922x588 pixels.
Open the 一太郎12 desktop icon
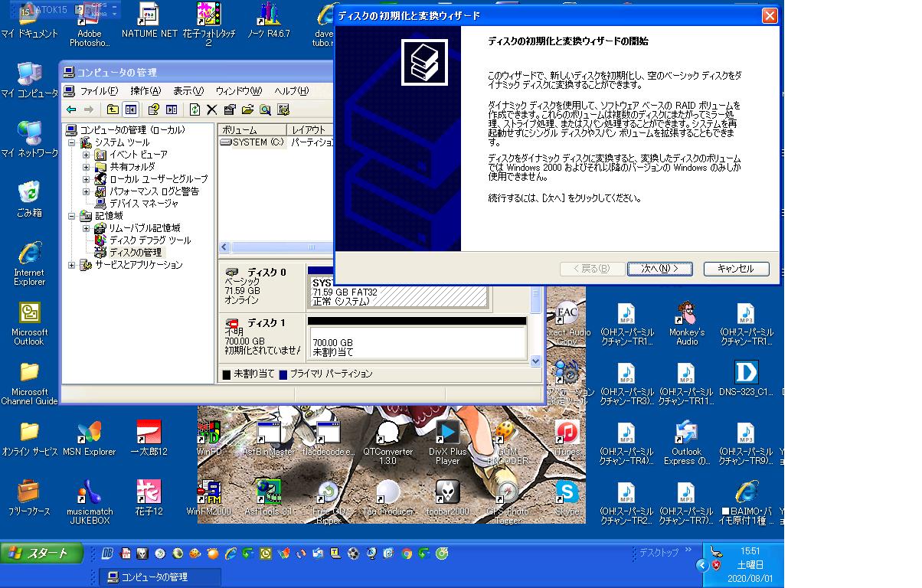[149, 438]
